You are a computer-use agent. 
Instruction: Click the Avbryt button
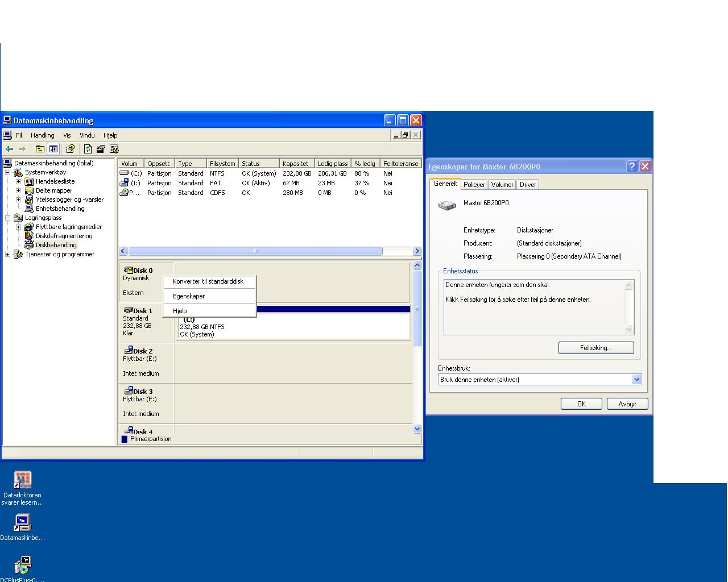(x=627, y=404)
